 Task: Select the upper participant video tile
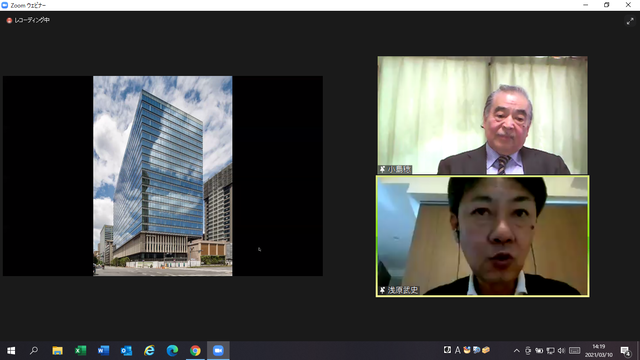[x=482, y=115]
